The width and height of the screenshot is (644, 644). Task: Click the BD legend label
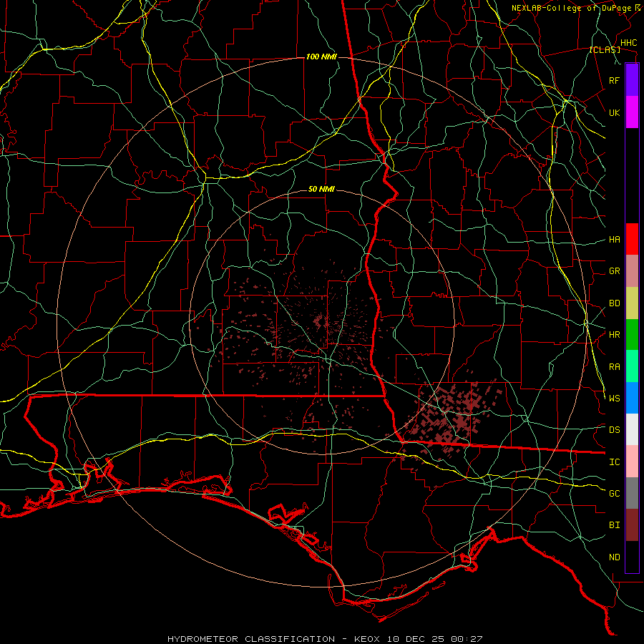[614, 303]
